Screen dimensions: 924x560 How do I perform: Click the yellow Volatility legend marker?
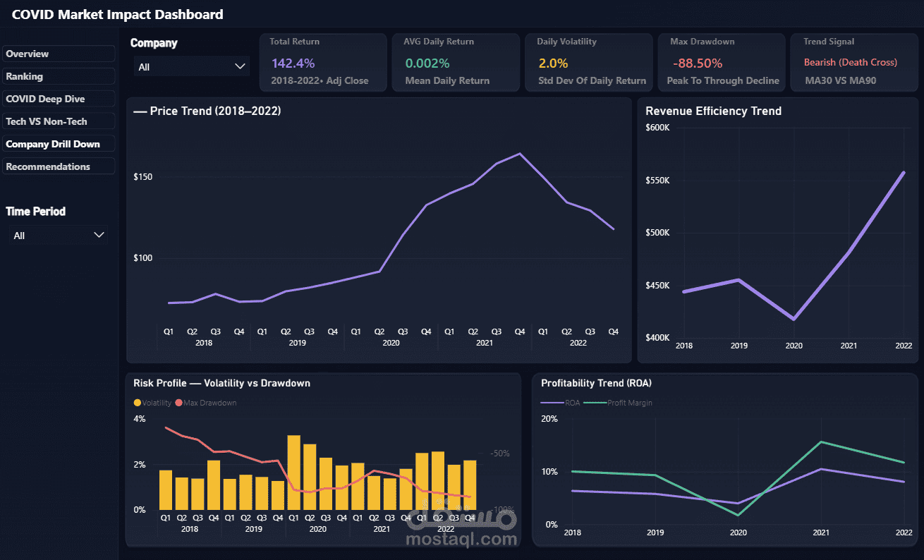pos(138,403)
